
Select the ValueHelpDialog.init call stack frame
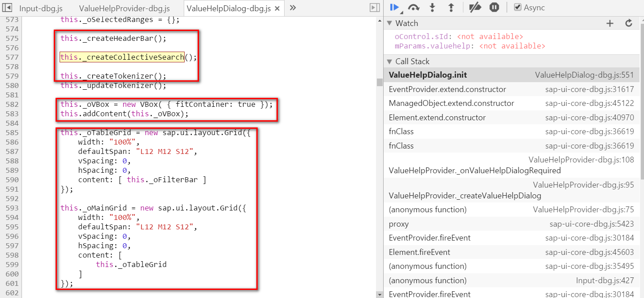(511, 75)
